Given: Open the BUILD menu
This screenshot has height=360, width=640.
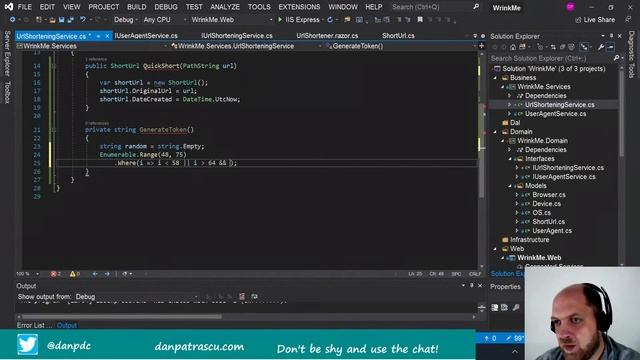Looking at the screenshot, I should [x=136, y=7].
